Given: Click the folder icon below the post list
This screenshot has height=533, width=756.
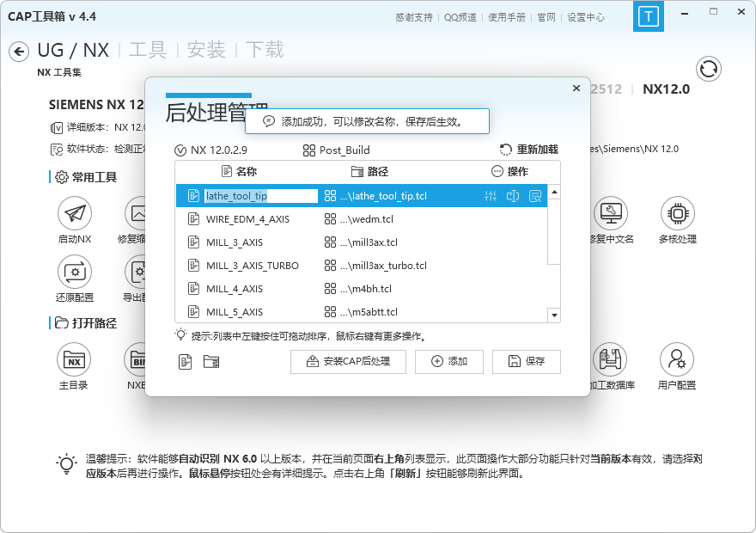Looking at the screenshot, I should 211,362.
